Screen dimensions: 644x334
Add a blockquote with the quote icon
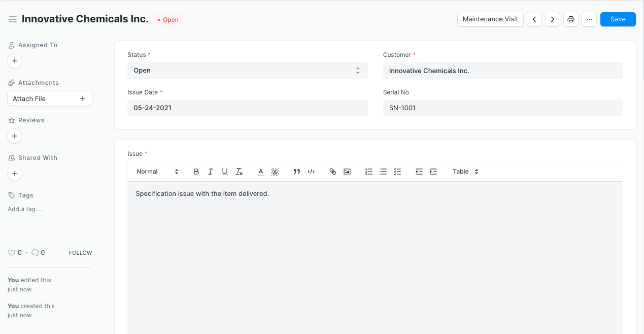click(297, 172)
